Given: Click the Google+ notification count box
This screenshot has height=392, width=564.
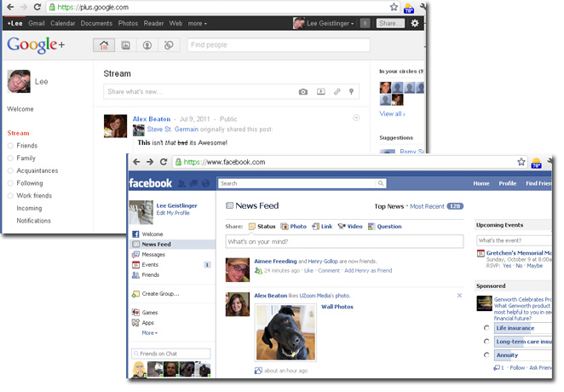Looking at the screenshot, I should 365,23.
